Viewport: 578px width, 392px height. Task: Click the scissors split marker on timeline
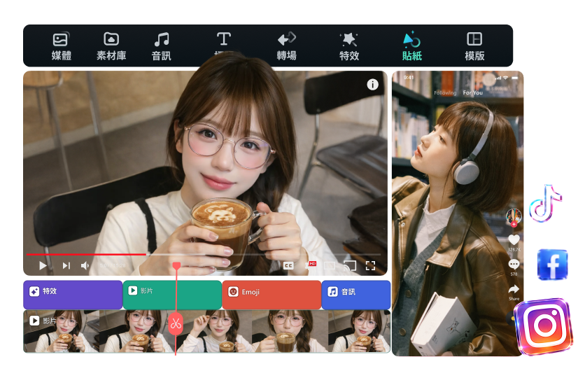[176, 324]
